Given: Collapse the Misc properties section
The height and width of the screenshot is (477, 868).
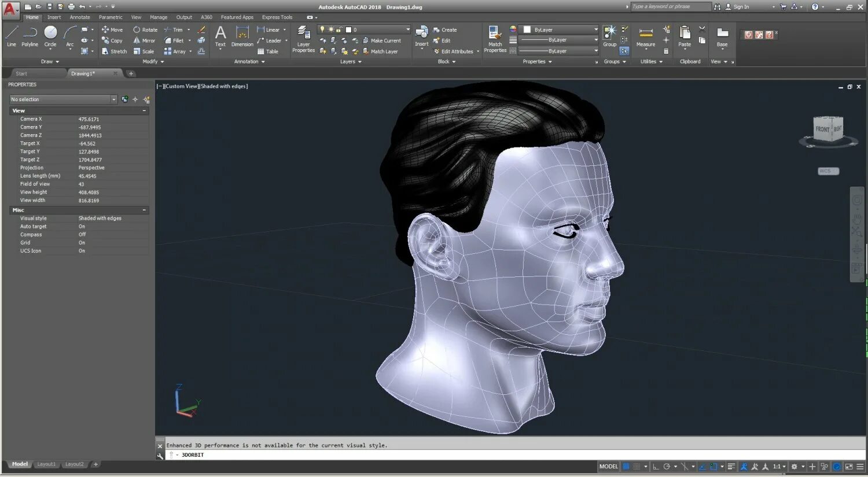Looking at the screenshot, I should [x=144, y=210].
